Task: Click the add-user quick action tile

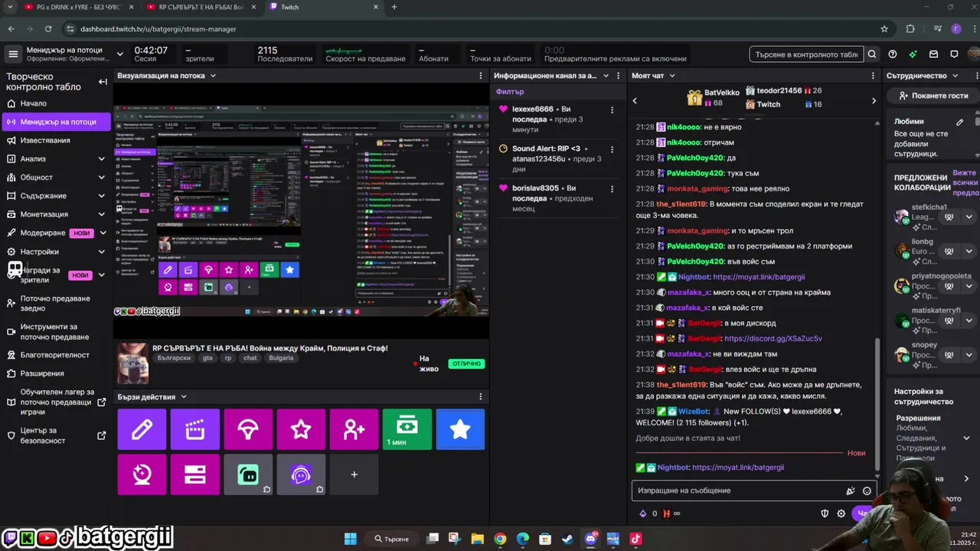Action: pyautogui.click(x=354, y=429)
